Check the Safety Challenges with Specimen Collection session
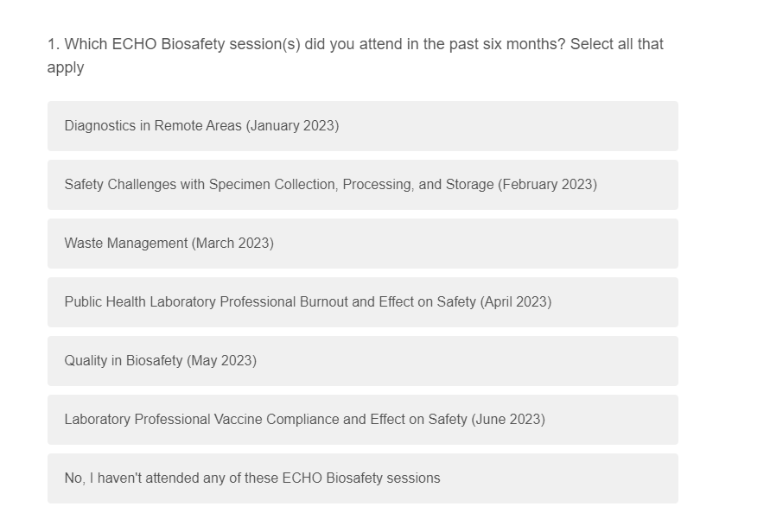Viewport: 770px width, 532px height. click(330, 185)
